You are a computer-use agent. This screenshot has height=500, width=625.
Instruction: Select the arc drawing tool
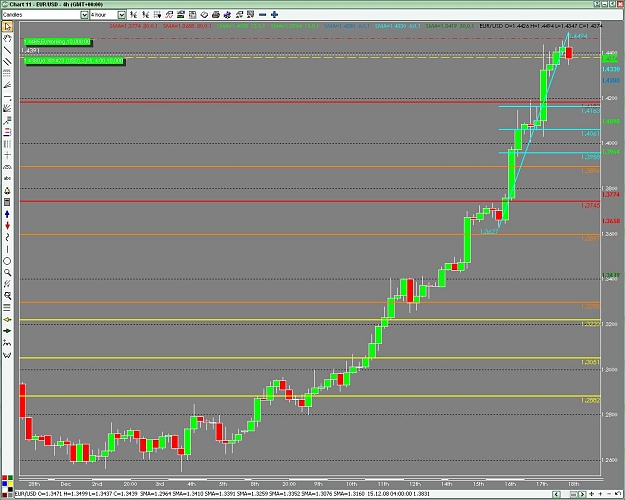pyautogui.click(x=7, y=167)
